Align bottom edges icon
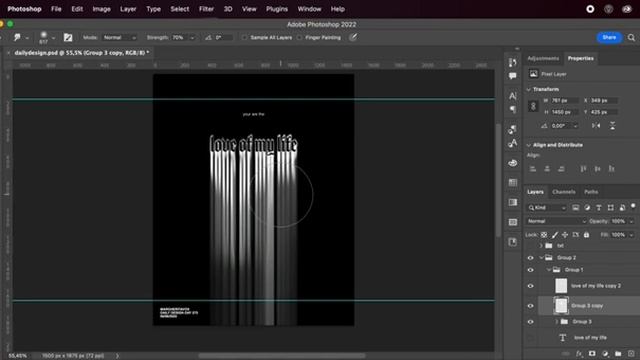640x360 pixels. click(611, 169)
